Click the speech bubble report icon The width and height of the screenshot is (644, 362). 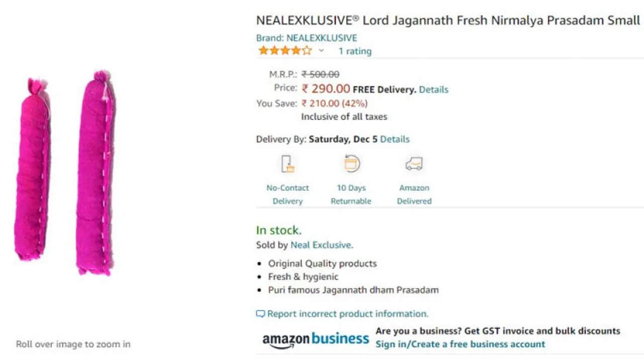[260, 313]
